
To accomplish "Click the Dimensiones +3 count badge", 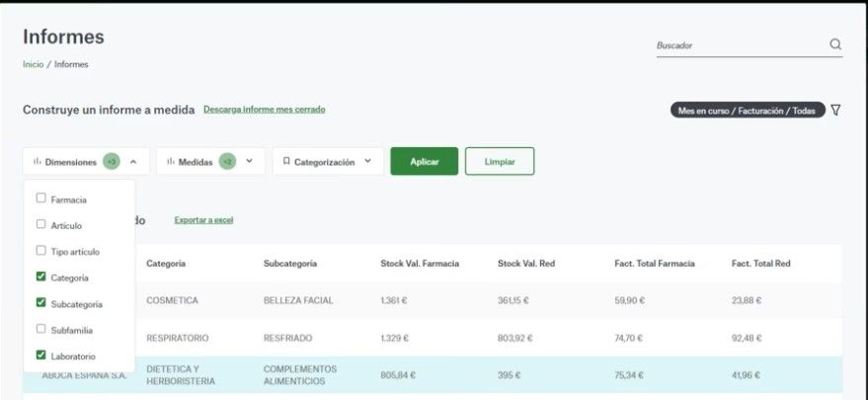I will click(x=111, y=162).
